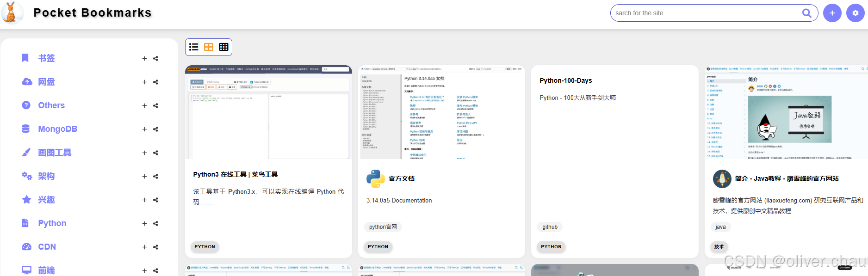Click the Python file icon in sidebar
868x276 pixels.
pyautogui.click(x=25, y=223)
